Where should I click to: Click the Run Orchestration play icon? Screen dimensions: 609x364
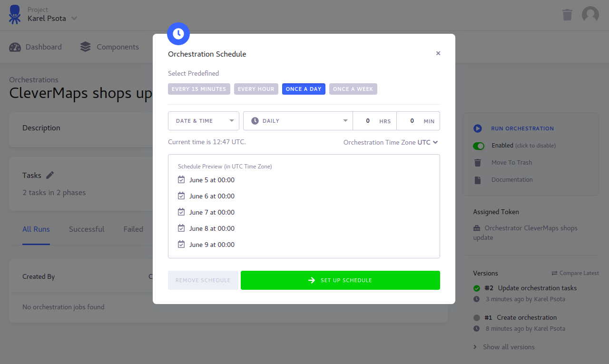coord(478,128)
